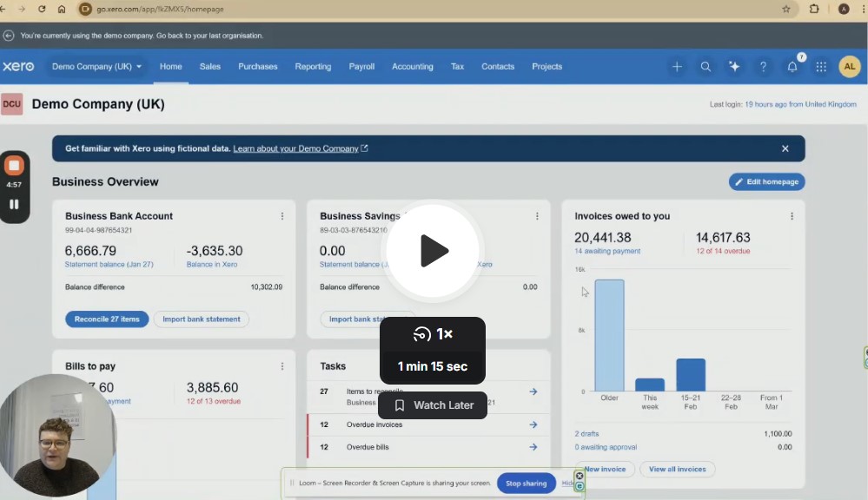Viewport: 868px width, 500px height.
Task: Click the plus create new icon
Action: pos(677,66)
